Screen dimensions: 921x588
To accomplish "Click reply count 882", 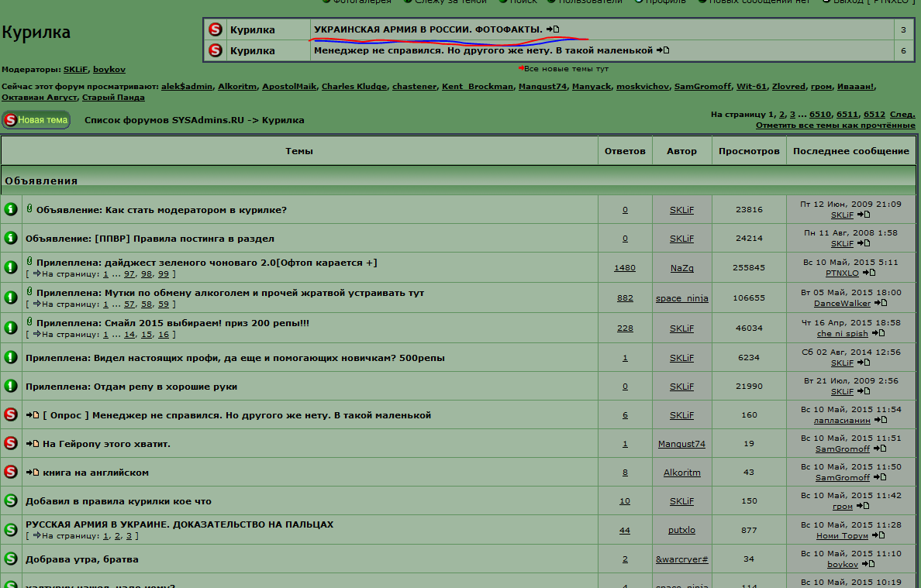I will tap(625, 298).
